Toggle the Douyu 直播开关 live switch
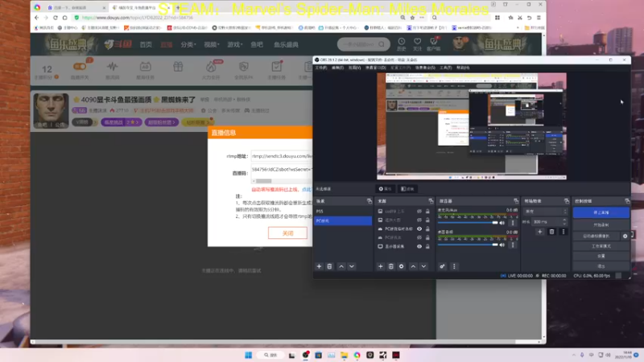 [80, 67]
